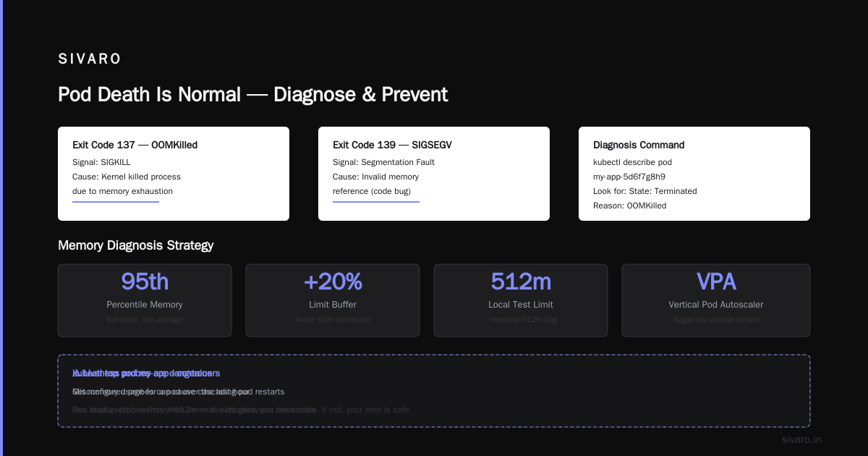
Task: Click 'Not peak, not average' caption
Action: [x=145, y=319]
